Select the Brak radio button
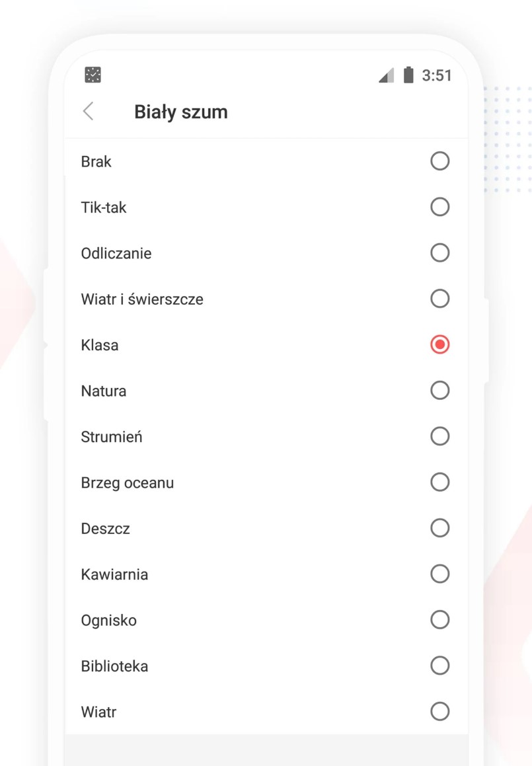532x766 pixels. (439, 161)
